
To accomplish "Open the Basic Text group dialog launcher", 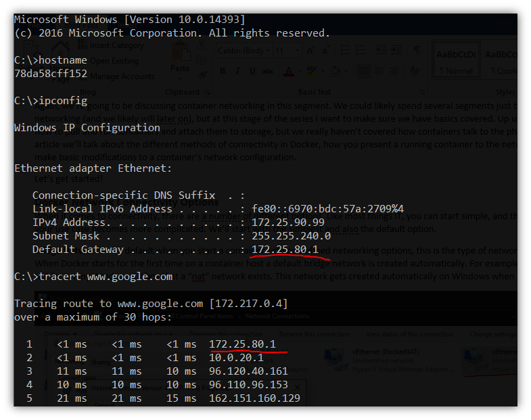I will click(422, 92).
